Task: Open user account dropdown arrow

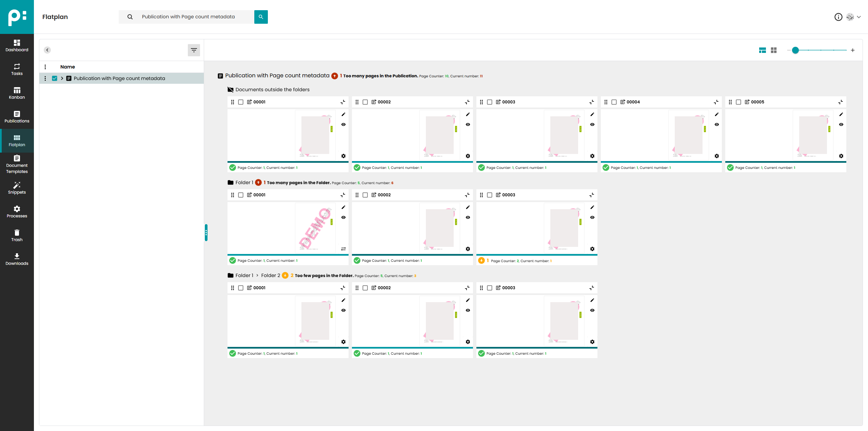Action: click(x=859, y=17)
